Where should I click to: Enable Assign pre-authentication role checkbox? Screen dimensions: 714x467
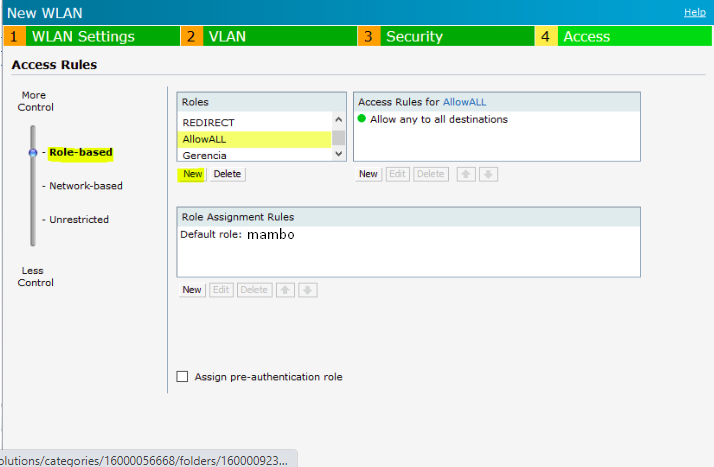click(x=182, y=377)
